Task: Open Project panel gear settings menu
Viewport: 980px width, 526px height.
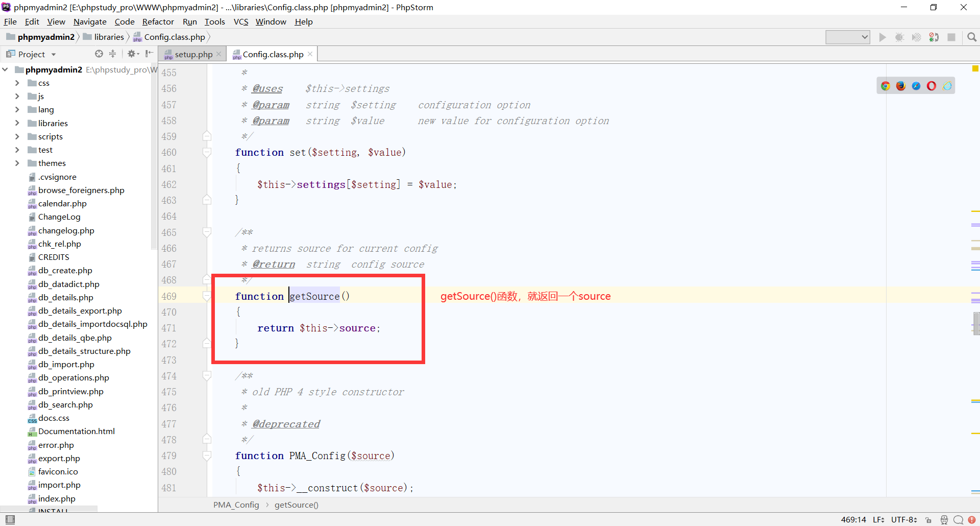Action: point(133,54)
